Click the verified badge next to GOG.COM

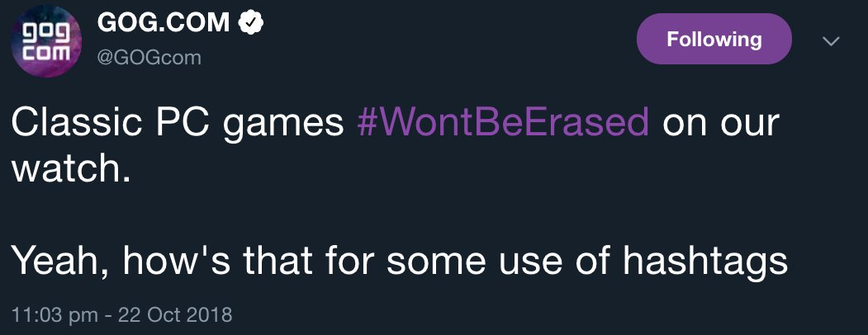point(250,25)
